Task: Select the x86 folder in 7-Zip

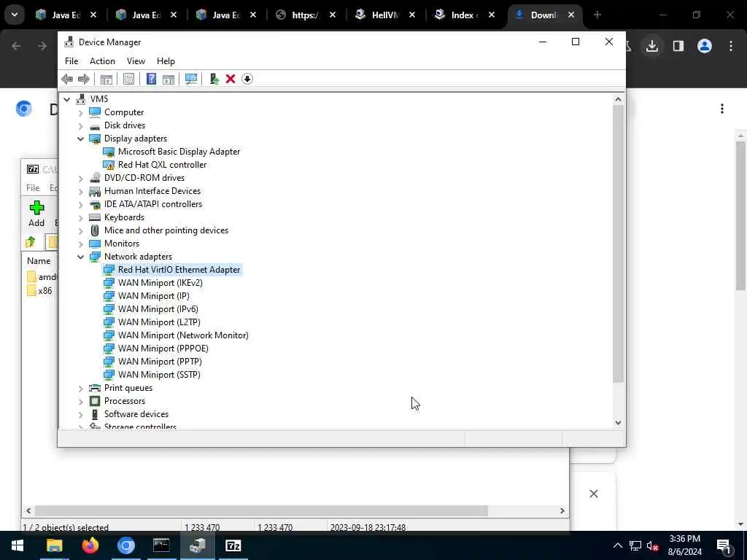Action: (x=40, y=291)
